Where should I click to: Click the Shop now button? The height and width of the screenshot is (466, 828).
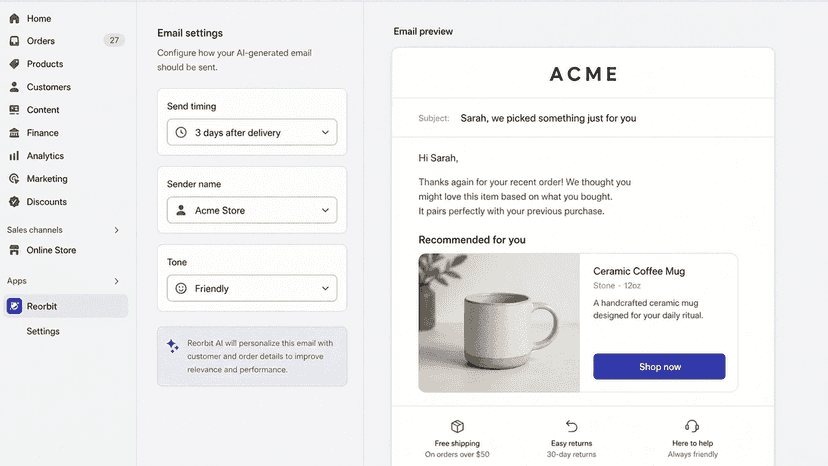point(659,366)
